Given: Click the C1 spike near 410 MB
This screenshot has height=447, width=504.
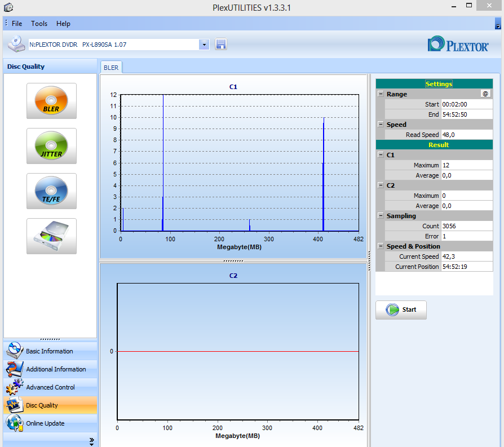Looking at the screenshot, I should click(x=324, y=174).
